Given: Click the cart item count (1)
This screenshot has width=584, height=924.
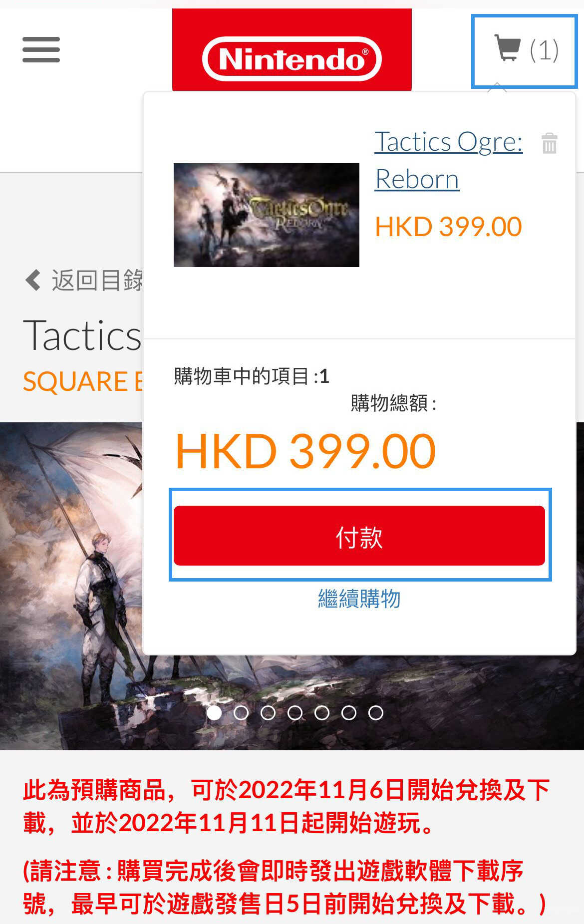Looking at the screenshot, I should [x=544, y=50].
